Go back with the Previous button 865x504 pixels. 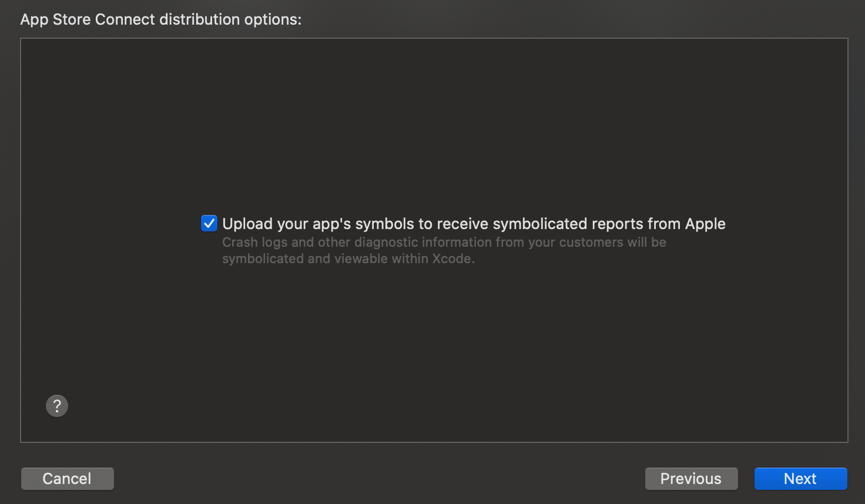coord(691,479)
